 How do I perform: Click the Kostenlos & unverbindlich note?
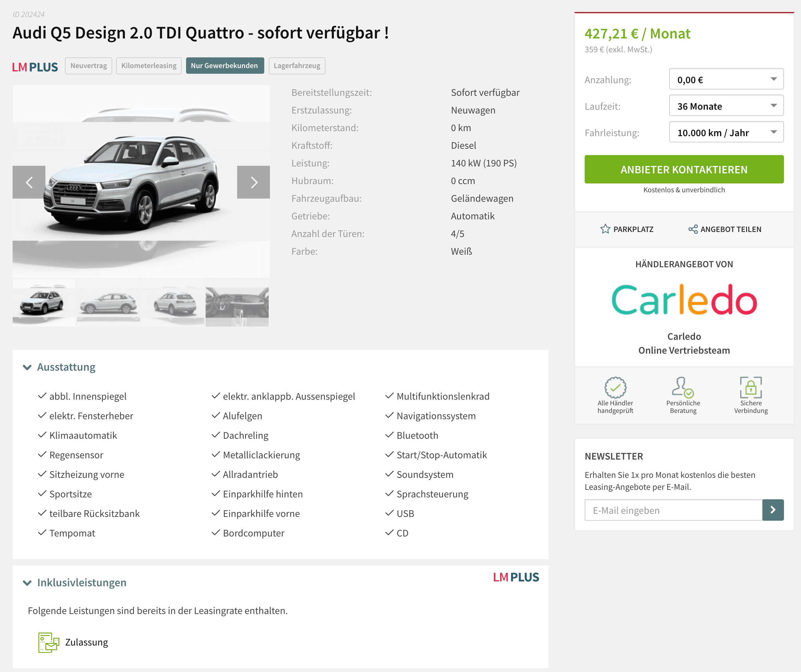(x=684, y=189)
